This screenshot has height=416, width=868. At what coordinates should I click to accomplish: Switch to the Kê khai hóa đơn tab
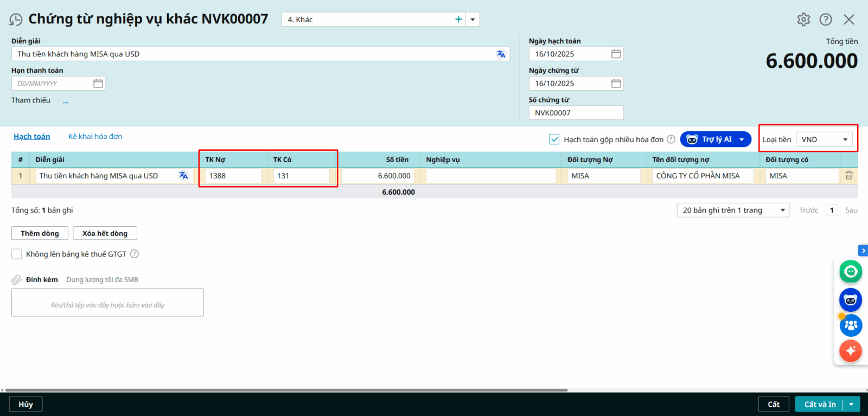coord(95,137)
